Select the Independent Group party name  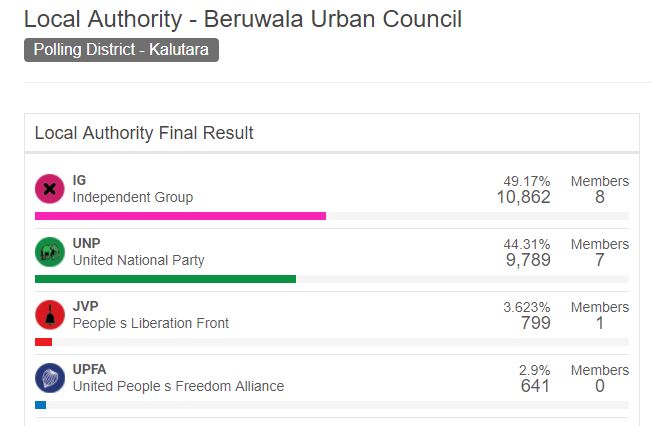(x=133, y=197)
